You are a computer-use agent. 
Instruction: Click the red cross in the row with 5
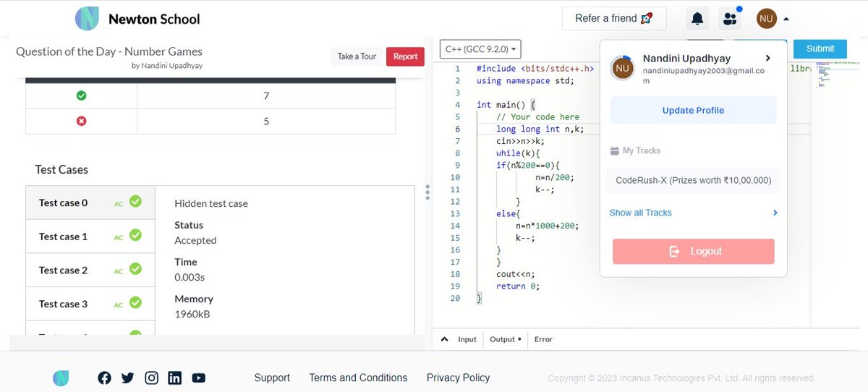81,121
